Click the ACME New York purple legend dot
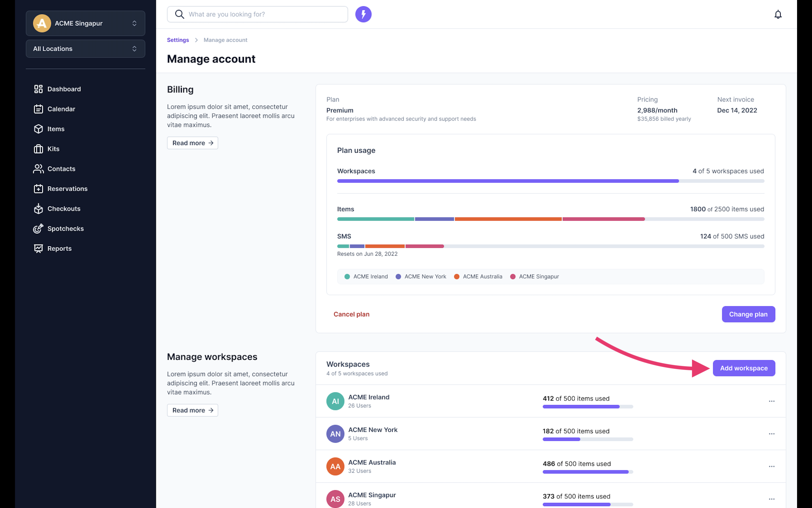The image size is (812, 508). [398, 277]
